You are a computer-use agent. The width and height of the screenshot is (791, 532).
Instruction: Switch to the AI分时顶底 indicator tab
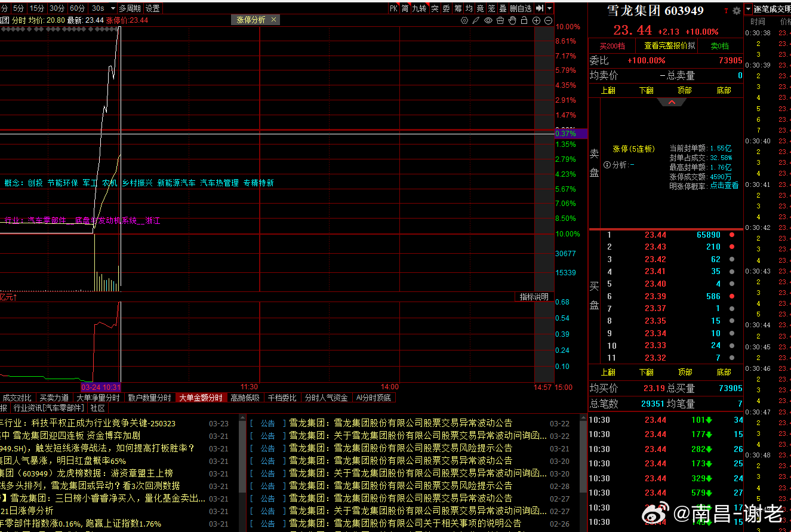[374, 398]
